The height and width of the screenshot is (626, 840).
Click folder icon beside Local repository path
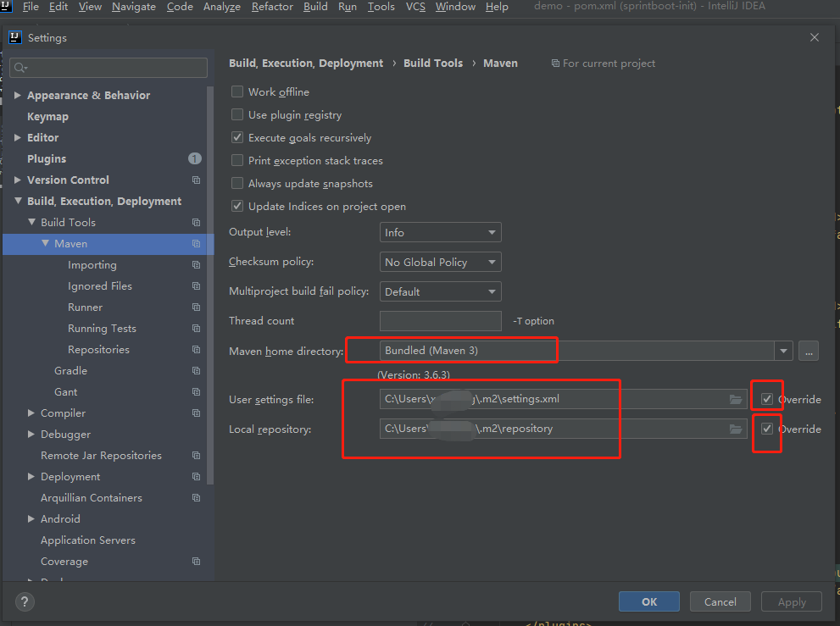click(735, 429)
